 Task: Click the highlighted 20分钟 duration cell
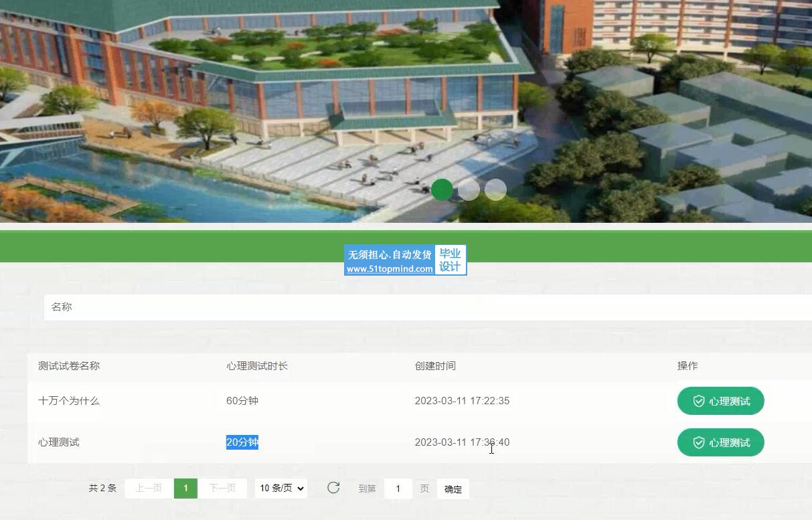click(242, 442)
